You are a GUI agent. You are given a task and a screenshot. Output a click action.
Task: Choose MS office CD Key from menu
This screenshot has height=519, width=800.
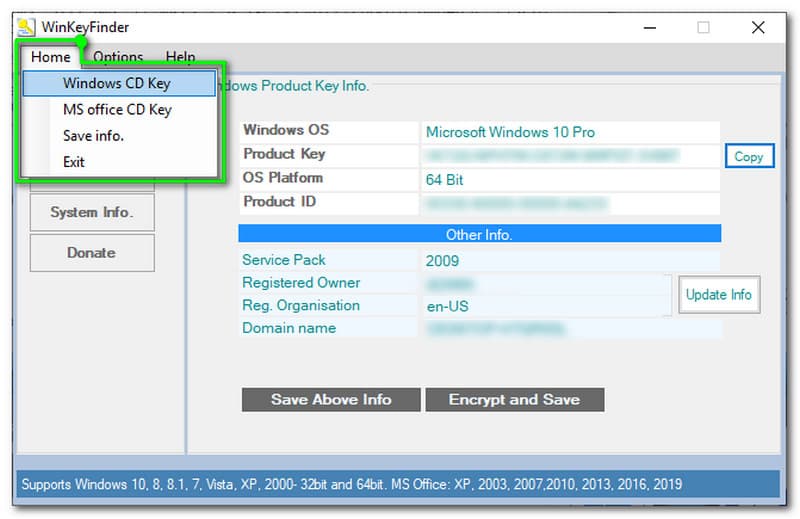coord(116,109)
